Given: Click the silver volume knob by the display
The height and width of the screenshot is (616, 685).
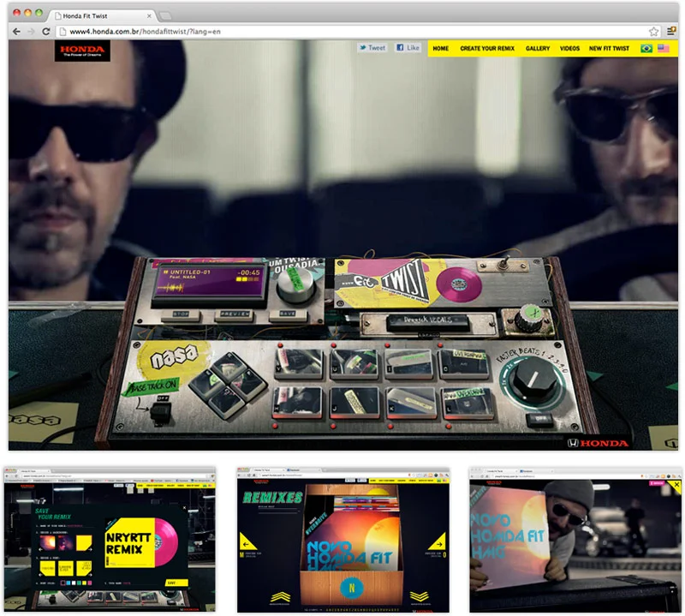Looking at the screenshot, I should [296, 284].
